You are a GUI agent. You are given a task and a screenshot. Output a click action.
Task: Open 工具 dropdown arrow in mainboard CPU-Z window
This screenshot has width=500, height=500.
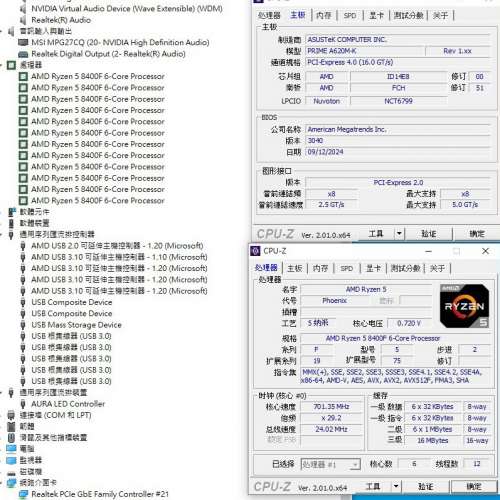(x=399, y=234)
